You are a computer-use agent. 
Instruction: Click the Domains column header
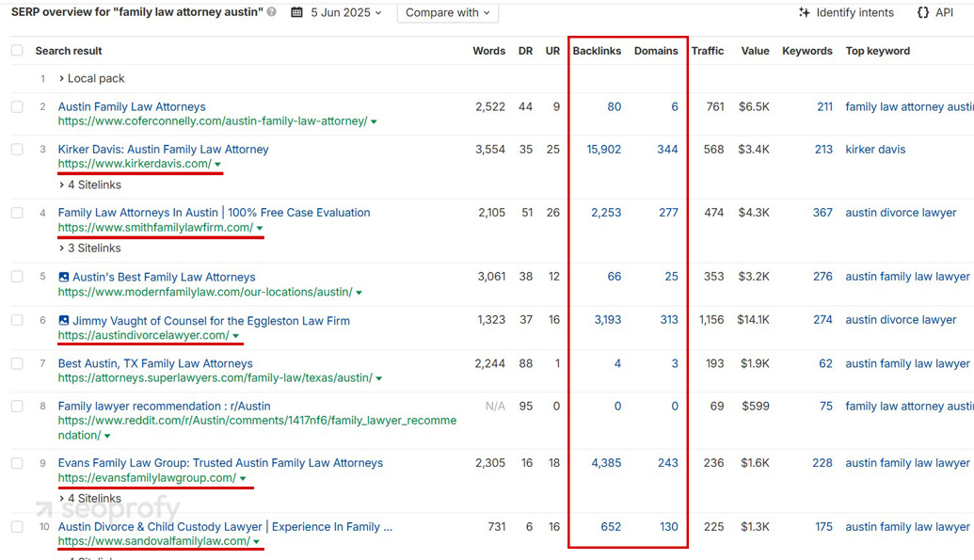(x=656, y=51)
